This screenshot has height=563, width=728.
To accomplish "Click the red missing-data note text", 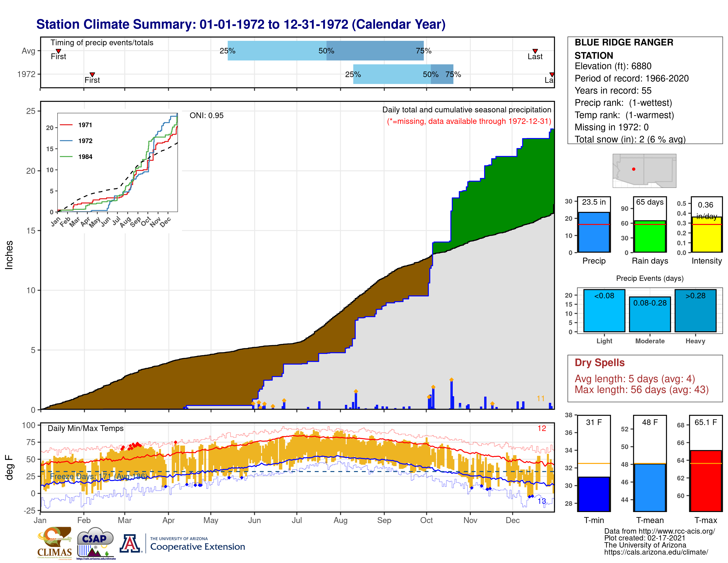I will [x=469, y=121].
